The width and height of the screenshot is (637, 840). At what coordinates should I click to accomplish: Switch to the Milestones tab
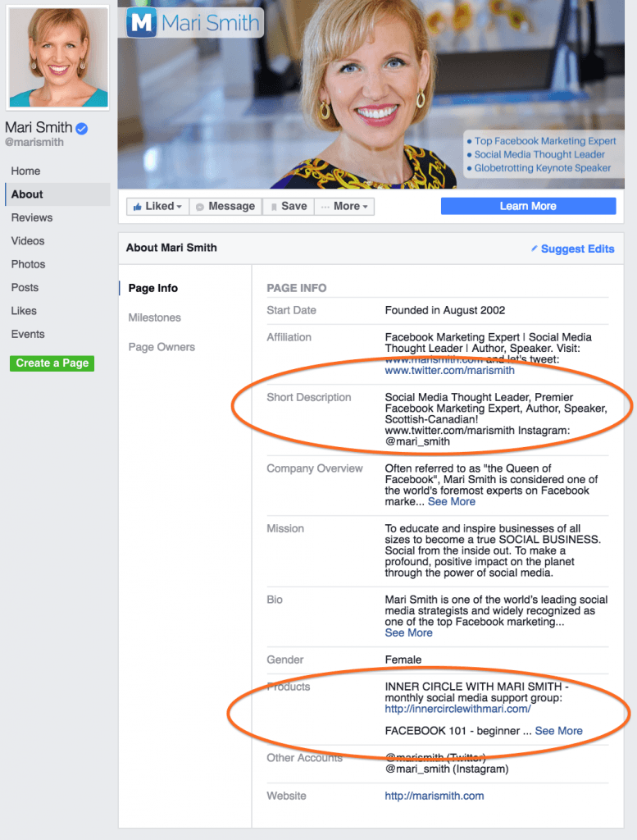click(x=155, y=317)
